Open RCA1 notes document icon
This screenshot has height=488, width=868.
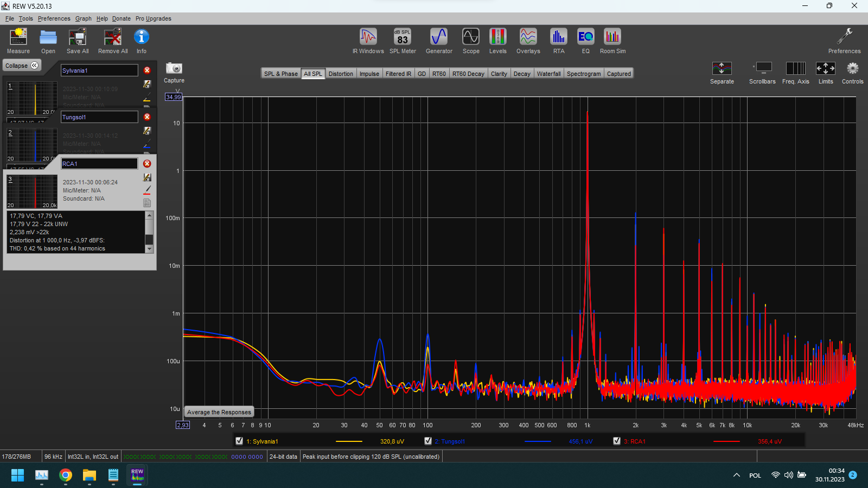tap(147, 203)
